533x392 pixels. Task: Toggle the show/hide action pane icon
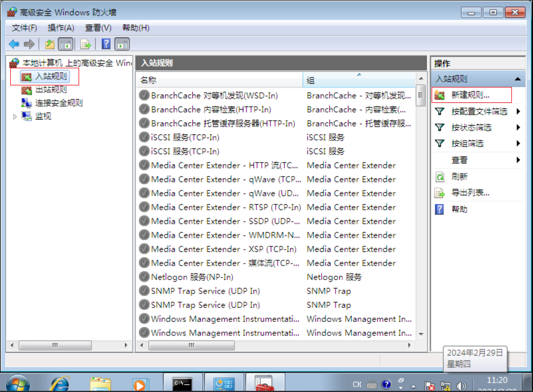click(122, 44)
